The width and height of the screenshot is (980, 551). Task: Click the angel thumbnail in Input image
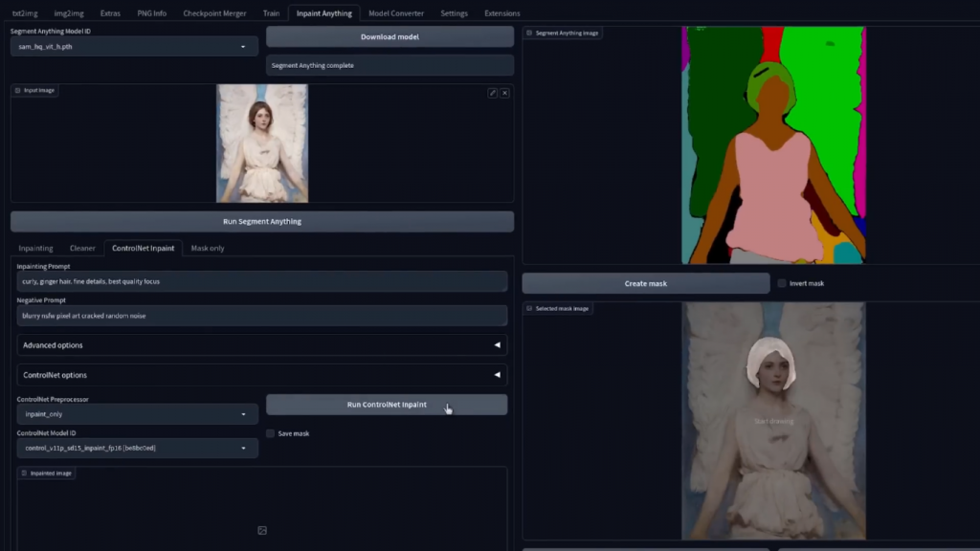(261, 143)
